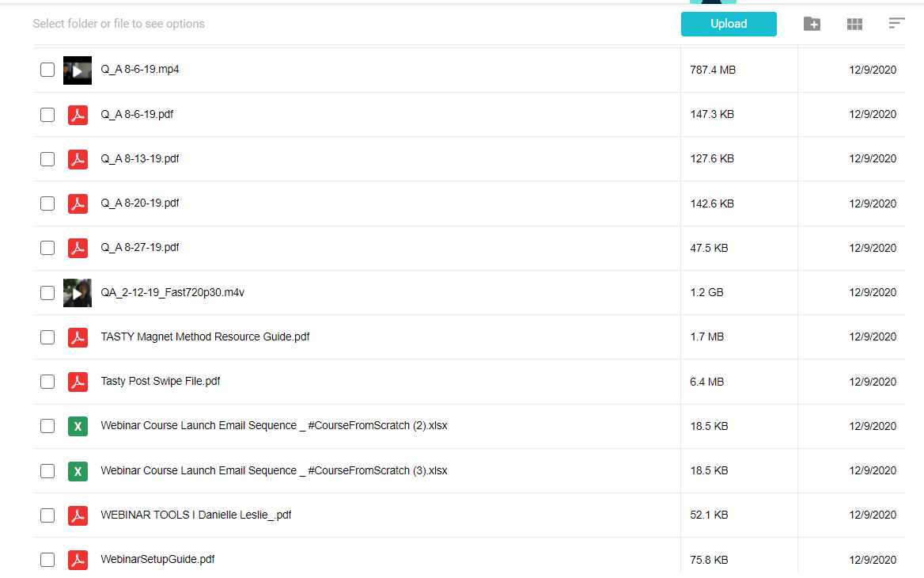Select the CourseFromScratch (3).xlsx checkbox
924x578 pixels.
47,470
